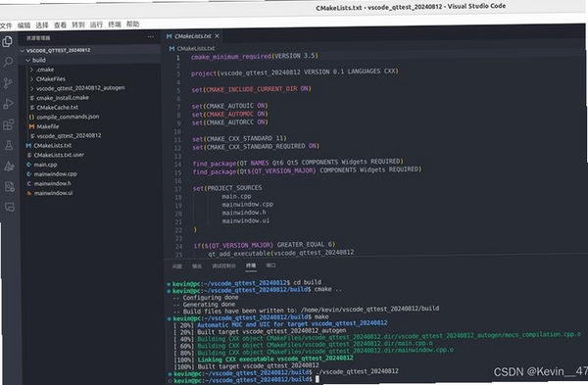Open the Run and Debug view

click(8, 104)
